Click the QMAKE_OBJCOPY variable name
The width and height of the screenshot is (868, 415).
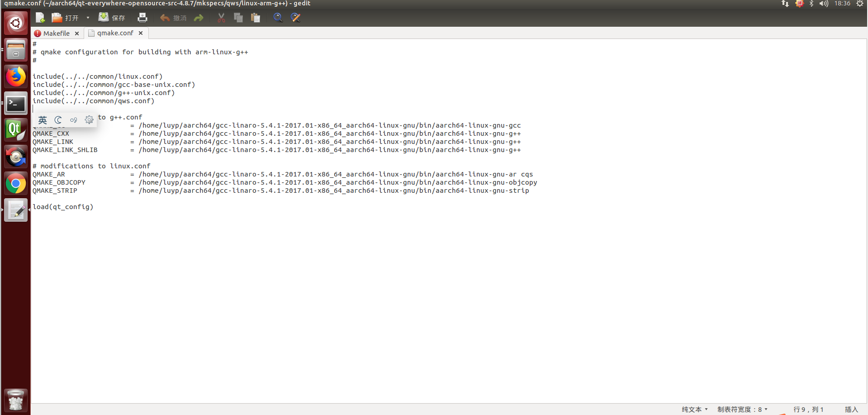click(59, 182)
